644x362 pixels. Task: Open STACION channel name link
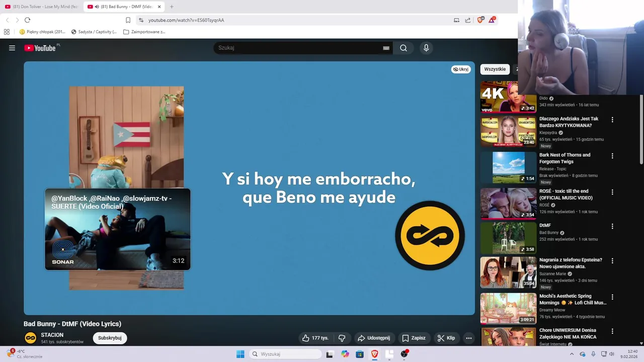52,335
